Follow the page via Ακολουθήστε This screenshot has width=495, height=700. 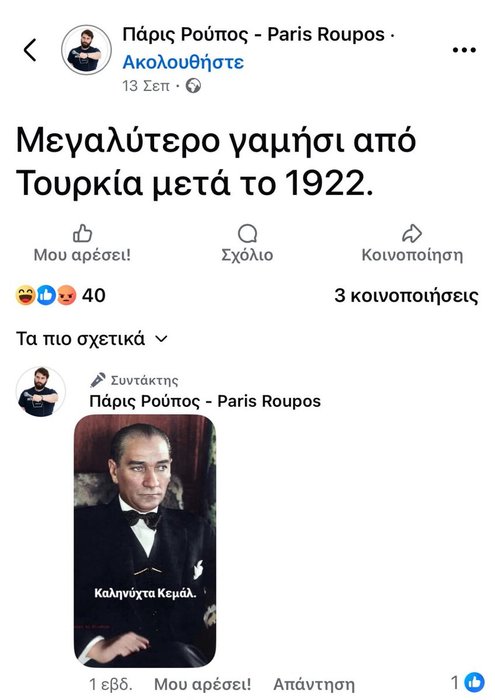tap(183, 62)
